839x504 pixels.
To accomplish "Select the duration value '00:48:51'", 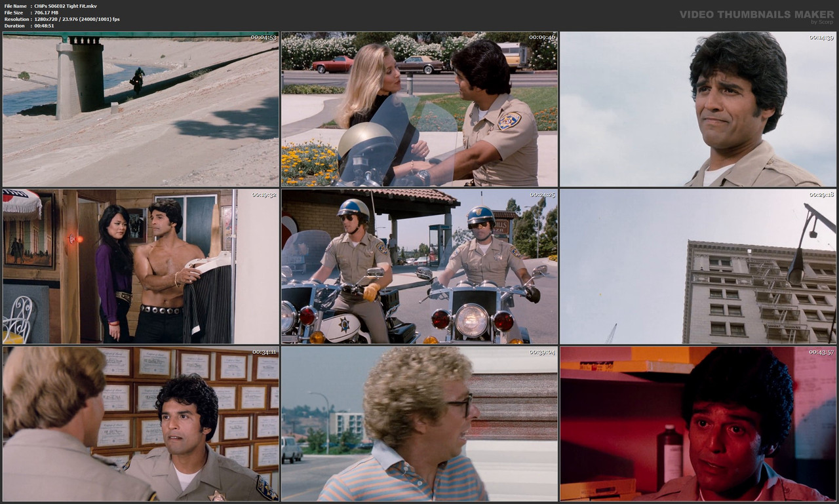I will (45, 26).
